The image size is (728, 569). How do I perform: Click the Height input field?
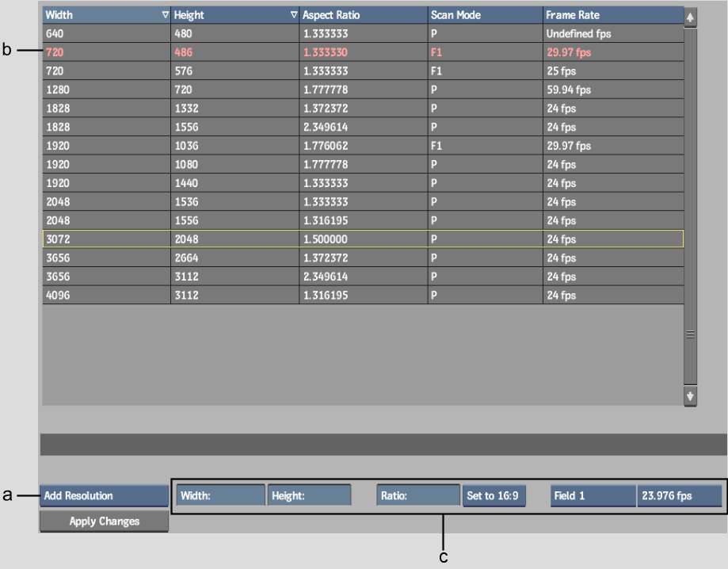(x=309, y=496)
